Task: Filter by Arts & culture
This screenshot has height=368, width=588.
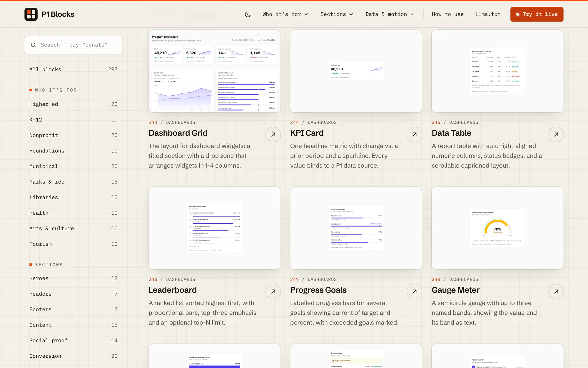Action: (73, 228)
